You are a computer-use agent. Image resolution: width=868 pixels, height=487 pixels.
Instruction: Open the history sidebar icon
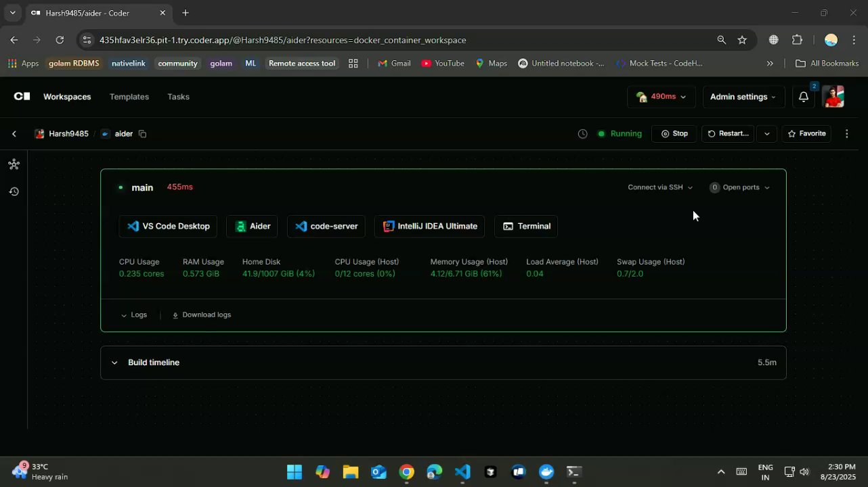click(x=14, y=191)
